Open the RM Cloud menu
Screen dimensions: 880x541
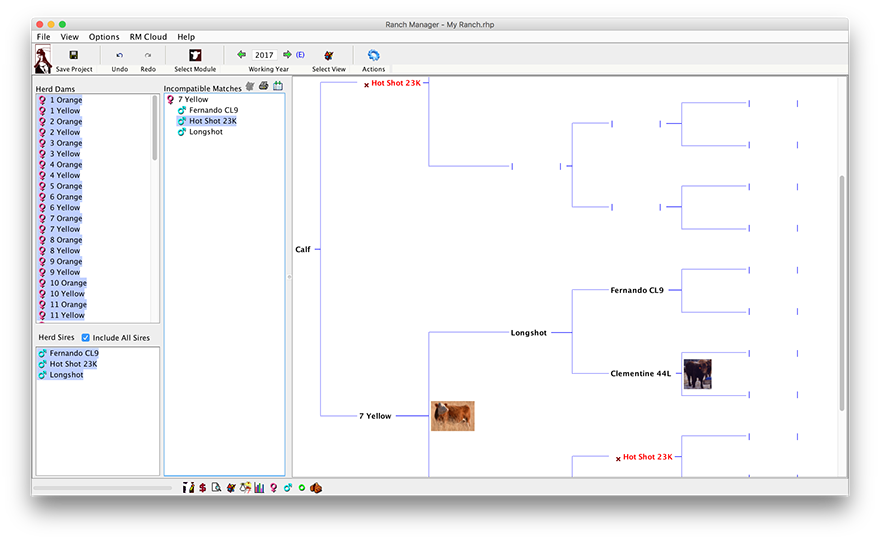tap(148, 37)
